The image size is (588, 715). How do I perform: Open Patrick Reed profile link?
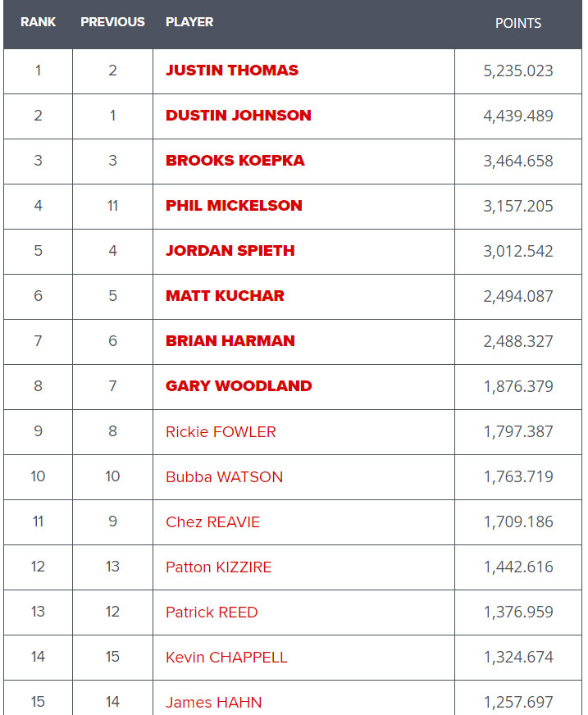(212, 613)
